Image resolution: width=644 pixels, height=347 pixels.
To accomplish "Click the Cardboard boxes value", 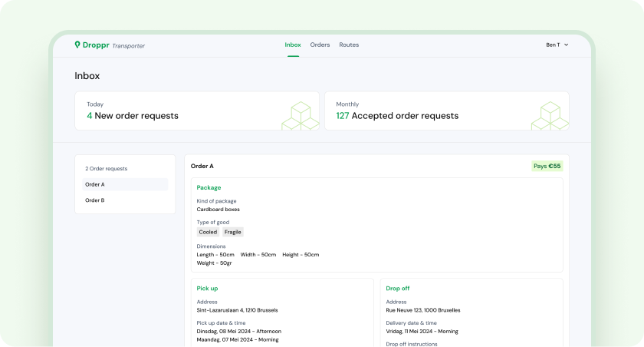I will tap(218, 210).
